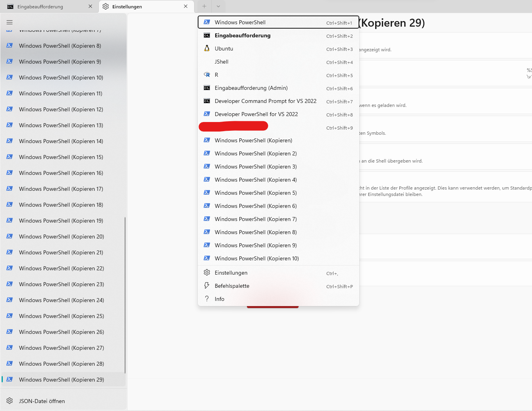Select sidebar Windows PowerShell (Kopieren 24)
The width and height of the screenshot is (532, 411).
pos(64,300)
